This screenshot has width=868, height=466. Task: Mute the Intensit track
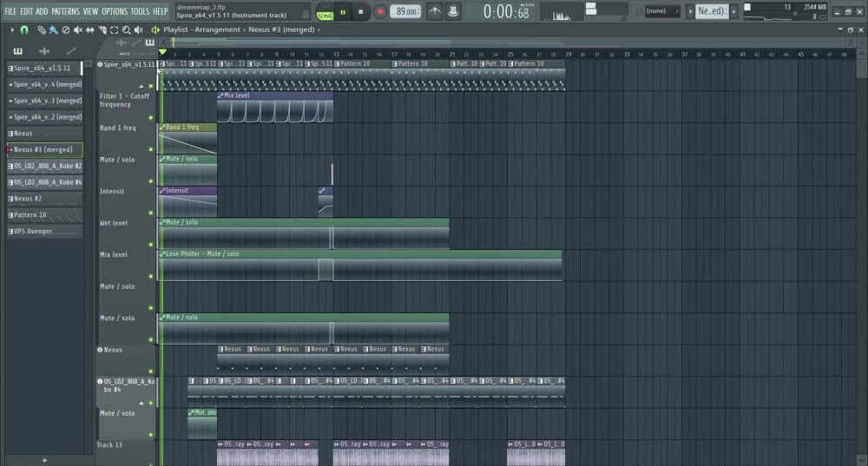coord(150,213)
